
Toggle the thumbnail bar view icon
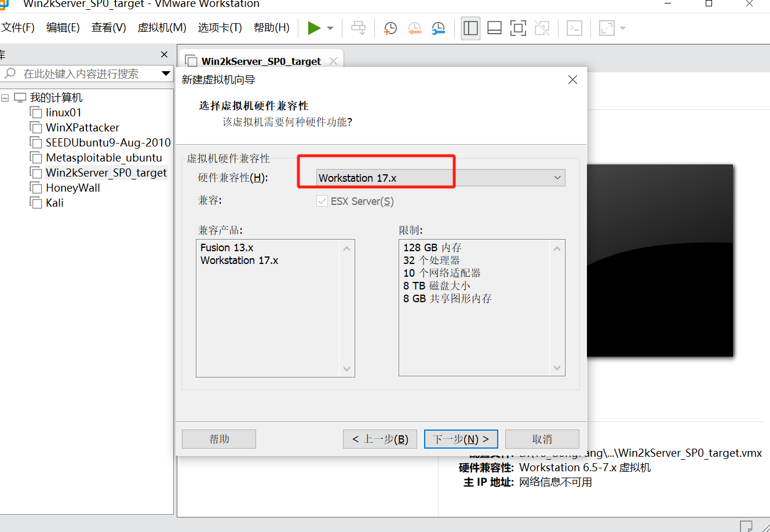pyautogui.click(x=494, y=28)
